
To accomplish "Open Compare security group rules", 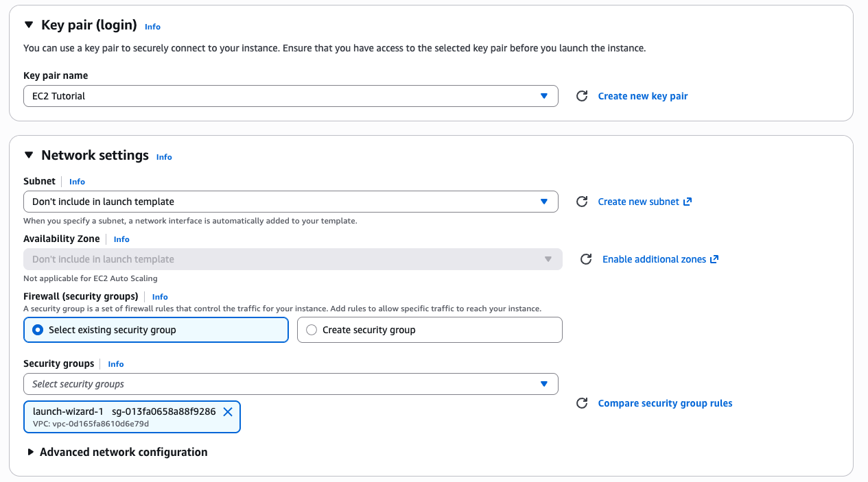I will [x=665, y=403].
